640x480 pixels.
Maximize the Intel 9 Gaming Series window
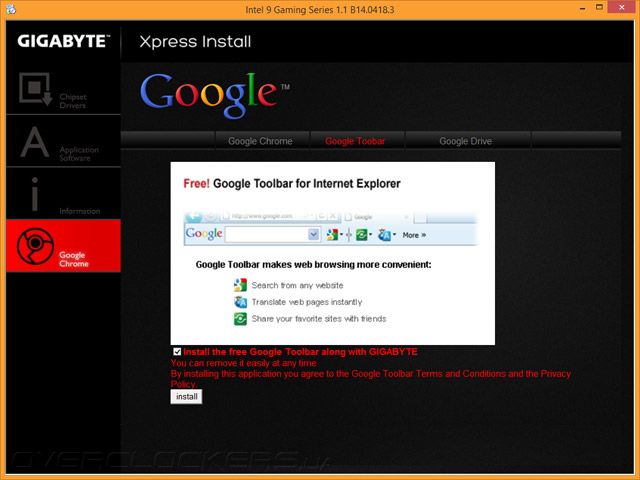click(599, 7)
